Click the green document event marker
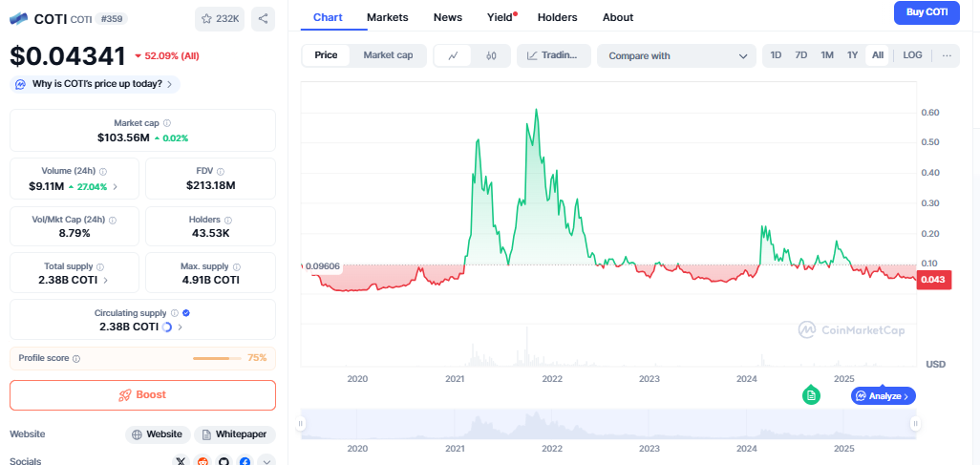The width and height of the screenshot is (980, 465). point(811,395)
